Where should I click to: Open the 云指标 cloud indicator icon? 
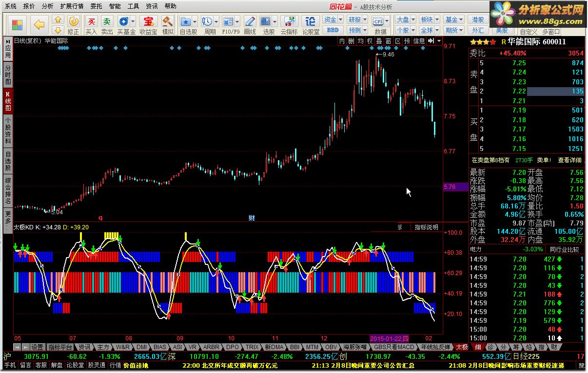coord(289,25)
